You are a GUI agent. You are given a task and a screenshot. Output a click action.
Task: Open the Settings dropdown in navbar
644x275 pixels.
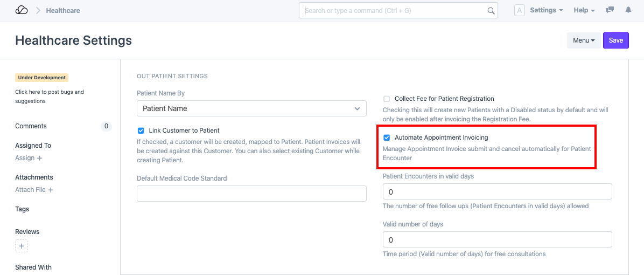[546, 10]
